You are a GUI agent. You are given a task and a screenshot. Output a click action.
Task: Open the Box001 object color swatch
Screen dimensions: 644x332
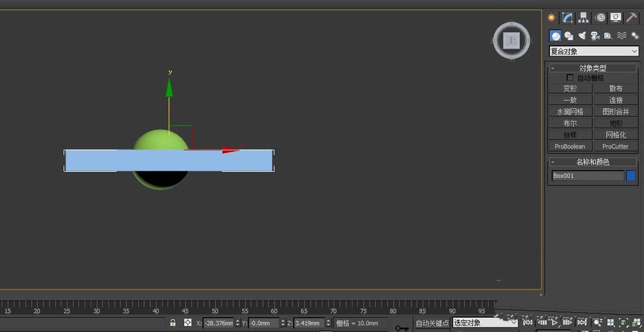(x=631, y=176)
